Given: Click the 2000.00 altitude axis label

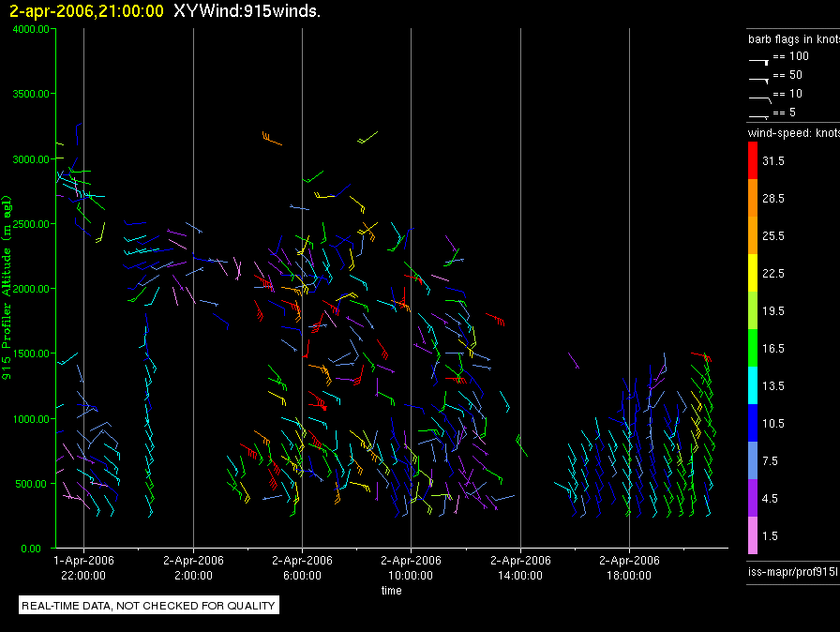Looking at the screenshot, I should pos(31,289).
